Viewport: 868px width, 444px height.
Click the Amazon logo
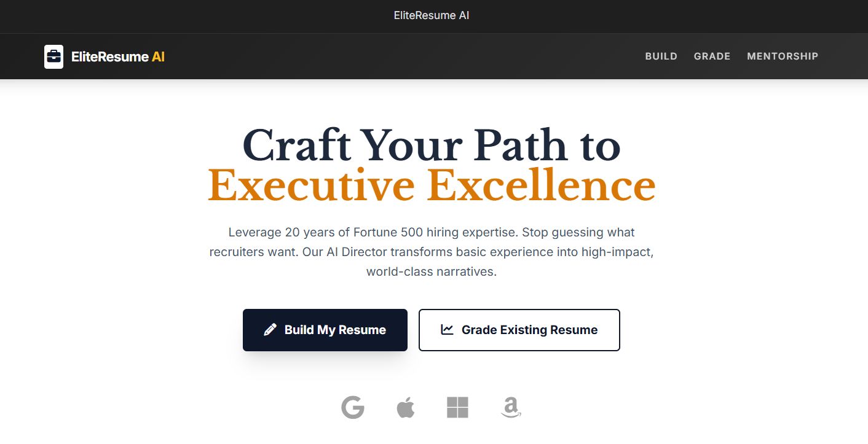[510, 407]
